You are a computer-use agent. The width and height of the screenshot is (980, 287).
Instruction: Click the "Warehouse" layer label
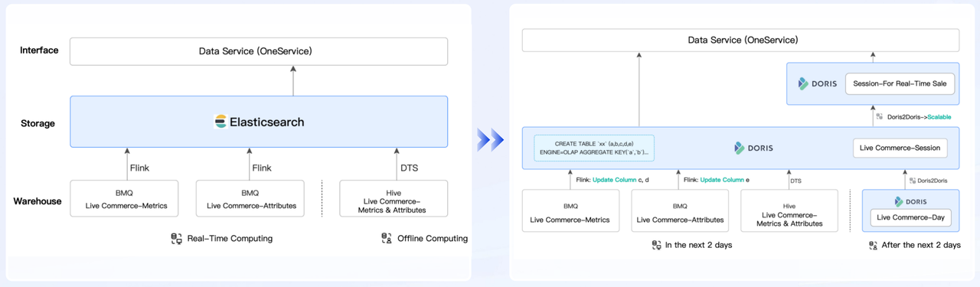click(38, 201)
